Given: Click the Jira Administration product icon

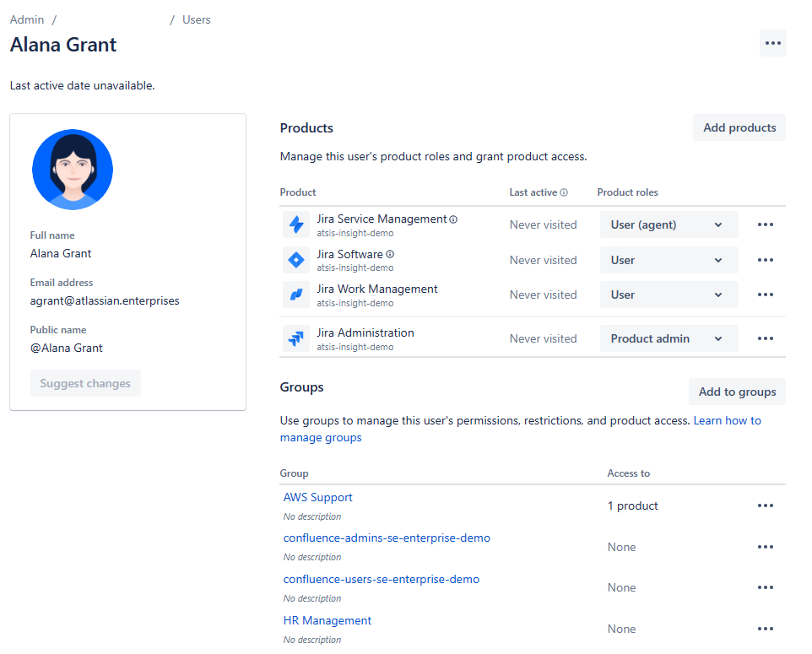Looking at the screenshot, I should coord(296,338).
